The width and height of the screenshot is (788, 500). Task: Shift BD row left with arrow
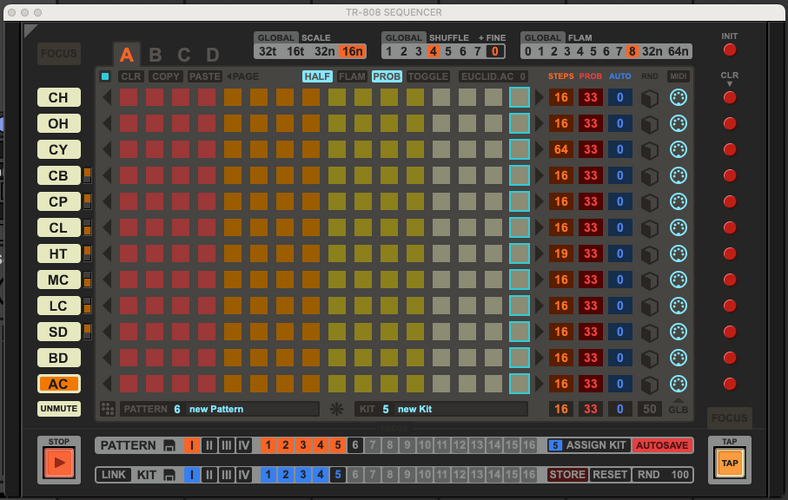(x=107, y=358)
